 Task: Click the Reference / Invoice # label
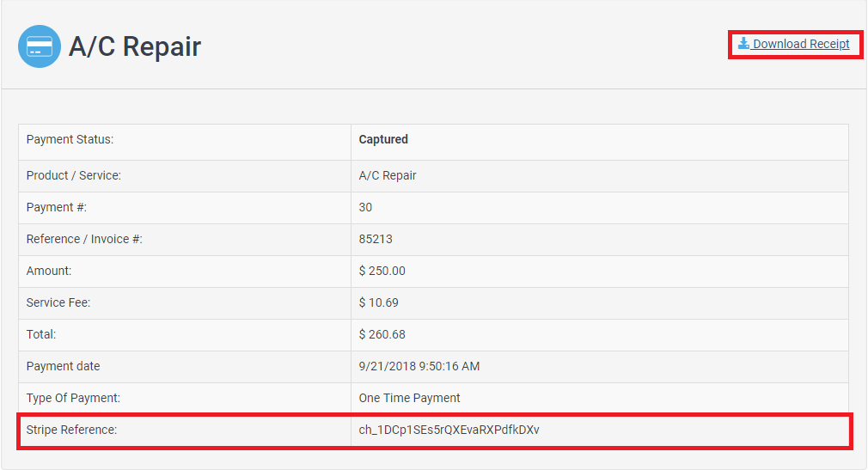coord(84,239)
